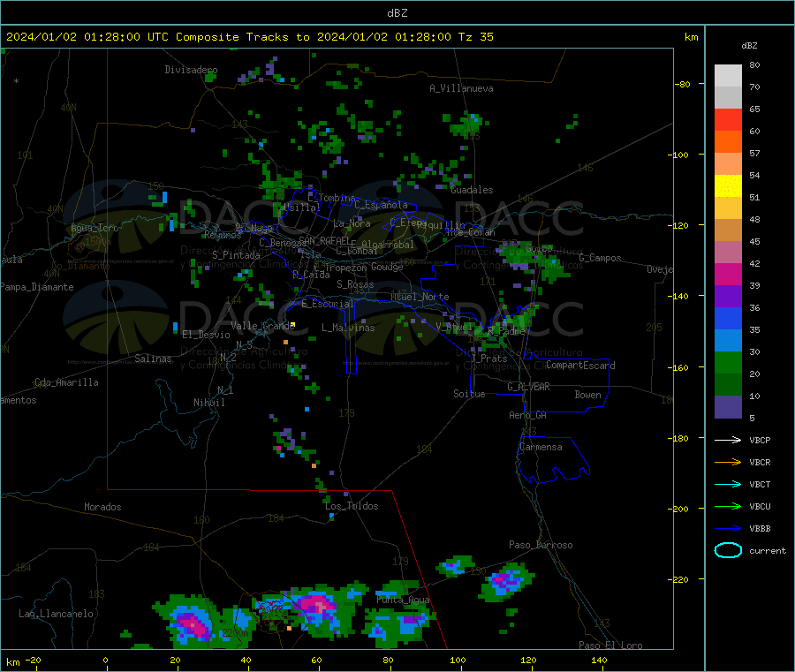
Task: Click the 140 km horizontal axis tick
Action: [599, 660]
